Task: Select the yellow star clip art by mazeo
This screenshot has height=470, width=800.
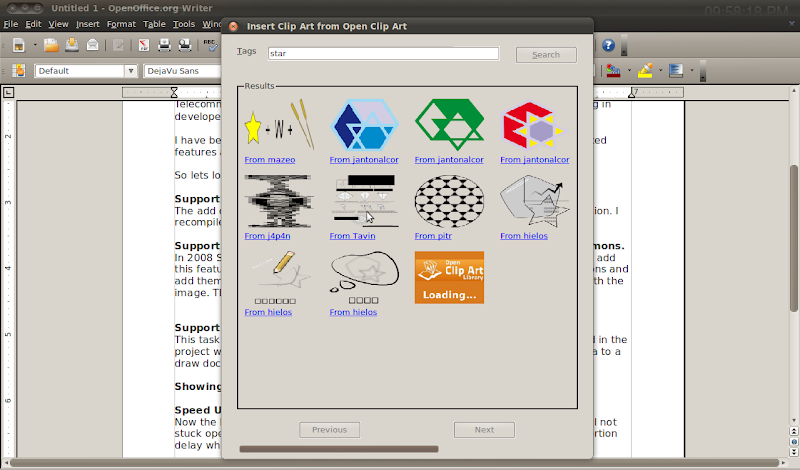Action: tap(279, 125)
